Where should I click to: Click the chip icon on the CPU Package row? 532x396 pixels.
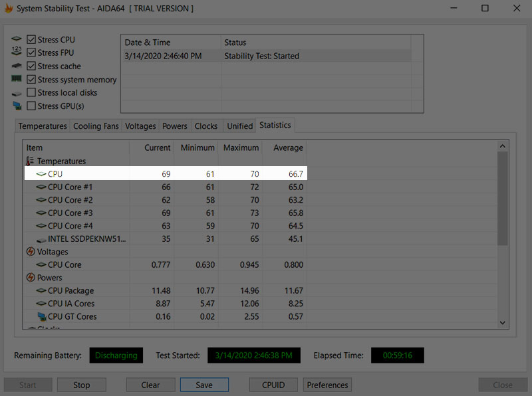[41, 290]
